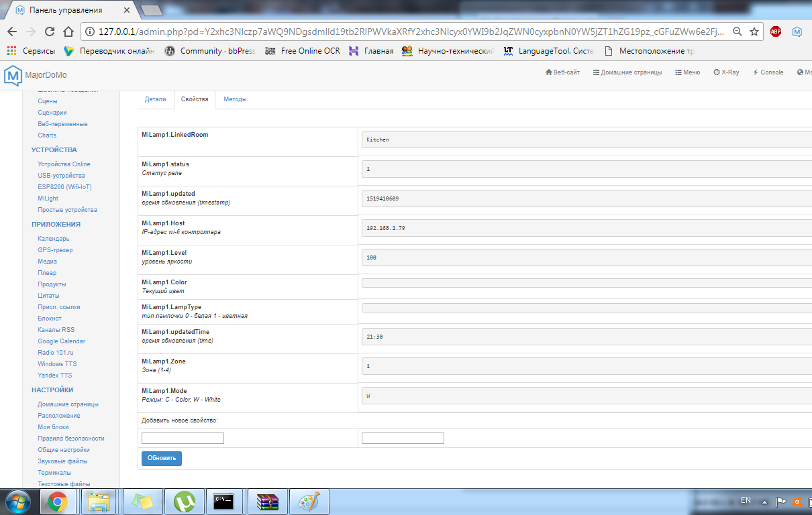Edit MiLamp1.Host IP address field

pos(587,228)
